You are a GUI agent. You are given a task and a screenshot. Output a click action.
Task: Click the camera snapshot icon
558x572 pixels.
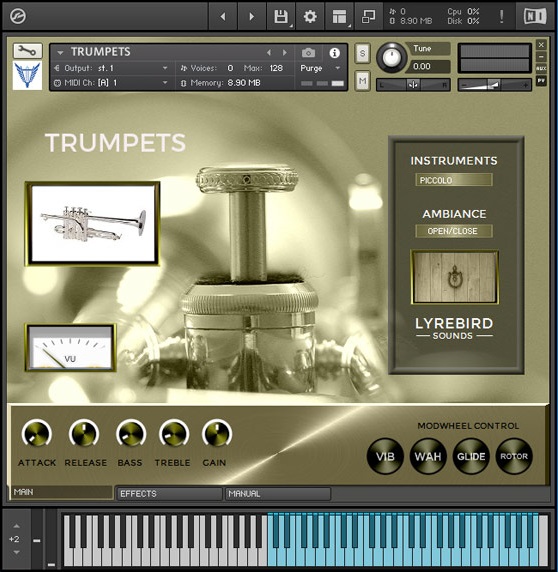pos(309,53)
